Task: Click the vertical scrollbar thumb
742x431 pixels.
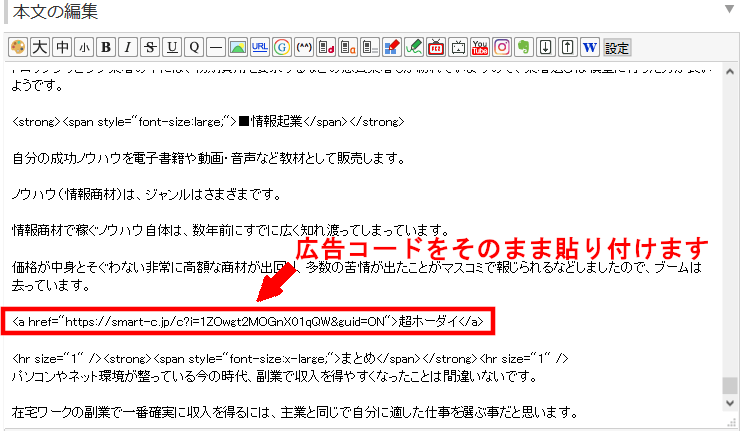Action: [730, 385]
